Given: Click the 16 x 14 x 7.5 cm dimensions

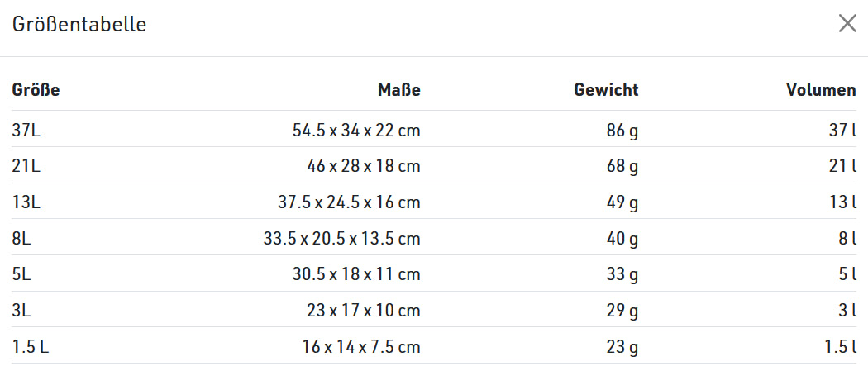Looking at the screenshot, I should 361,347.
